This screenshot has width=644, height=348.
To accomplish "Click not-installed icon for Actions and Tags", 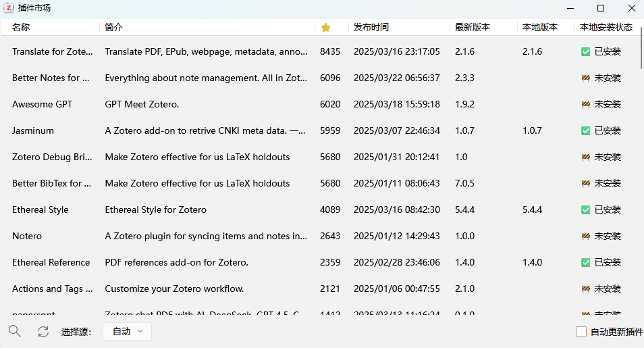I will 586,289.
